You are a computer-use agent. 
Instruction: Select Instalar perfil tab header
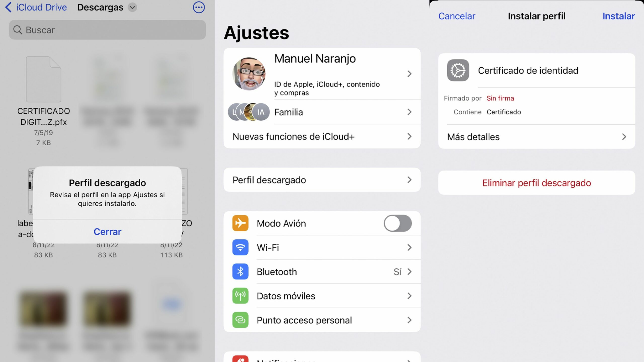(537, 16)
